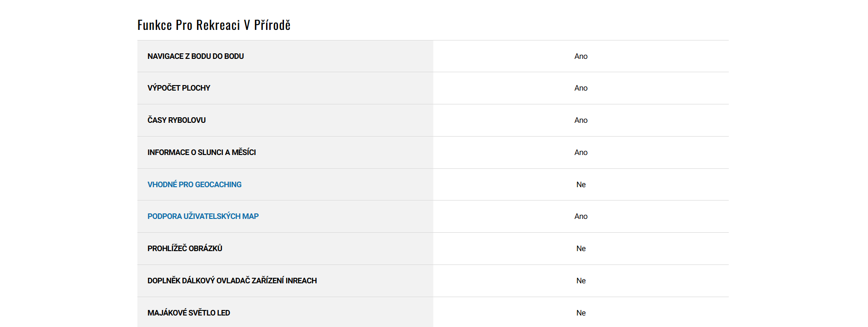Click the word Přírodě in the section heading
This screenshot has width=868, height=327.
(x=272, y=25)
